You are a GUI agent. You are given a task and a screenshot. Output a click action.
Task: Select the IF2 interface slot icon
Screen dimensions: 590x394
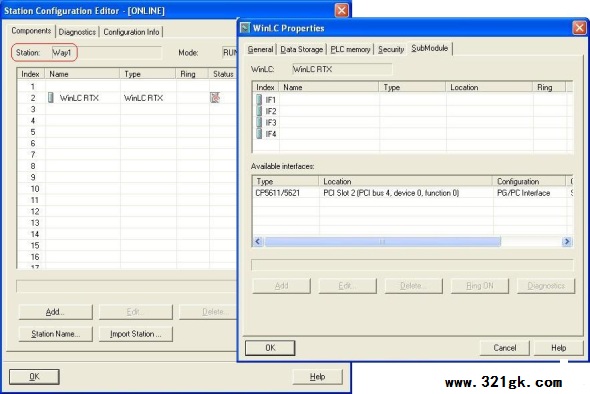(259, 111)
